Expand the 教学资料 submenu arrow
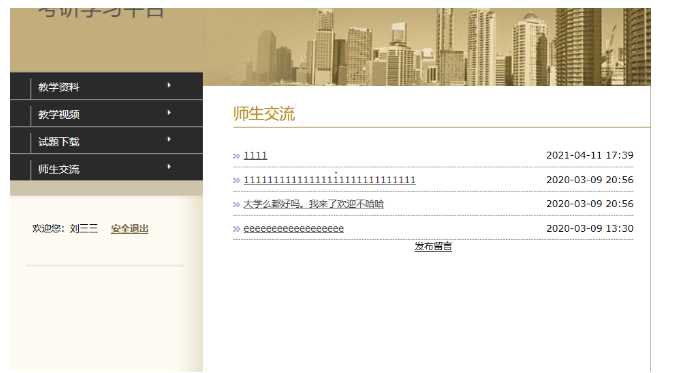 [169, 86]
